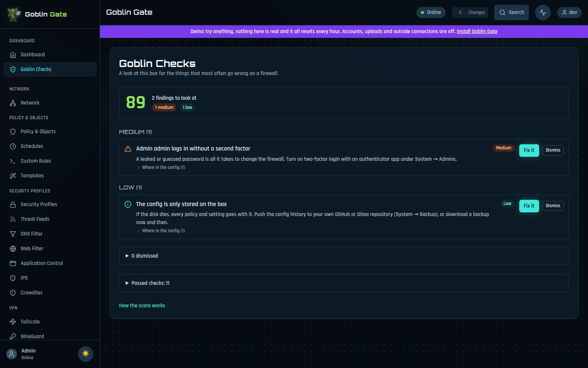
Task: Open the WireGuard key icon
Action: 13,336
